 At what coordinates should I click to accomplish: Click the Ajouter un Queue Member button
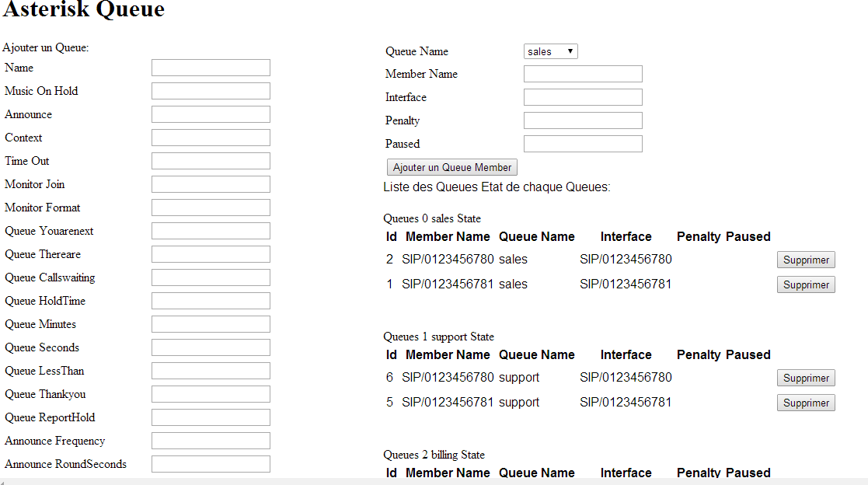click(x=451, y=167)
